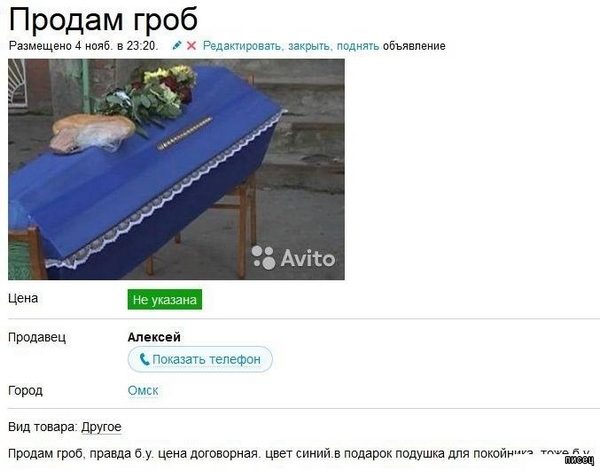Click the pencil edit icon
This screenshot has width=600, height=471.
pos(177,46)
